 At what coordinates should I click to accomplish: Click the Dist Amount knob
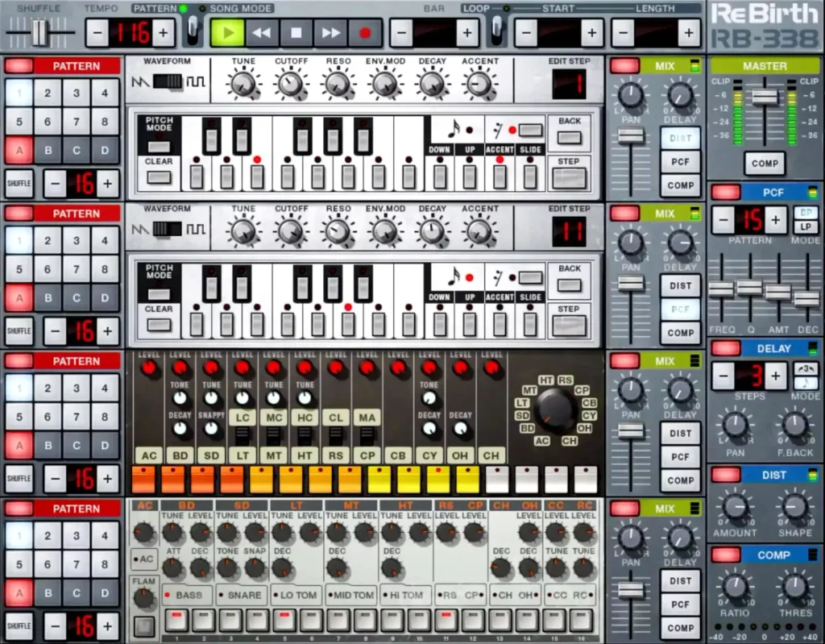coord(735,507)
